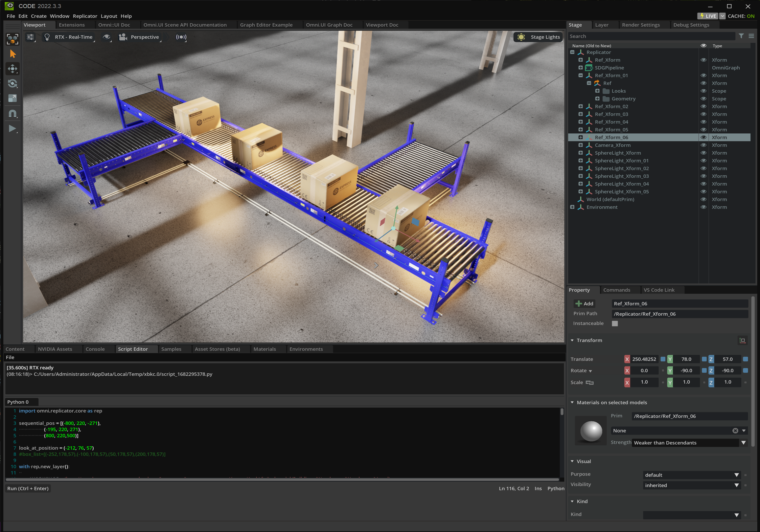Select the Scale tool in left toolbar
This screenshot has height=532, width=760.
pos(12,98)
